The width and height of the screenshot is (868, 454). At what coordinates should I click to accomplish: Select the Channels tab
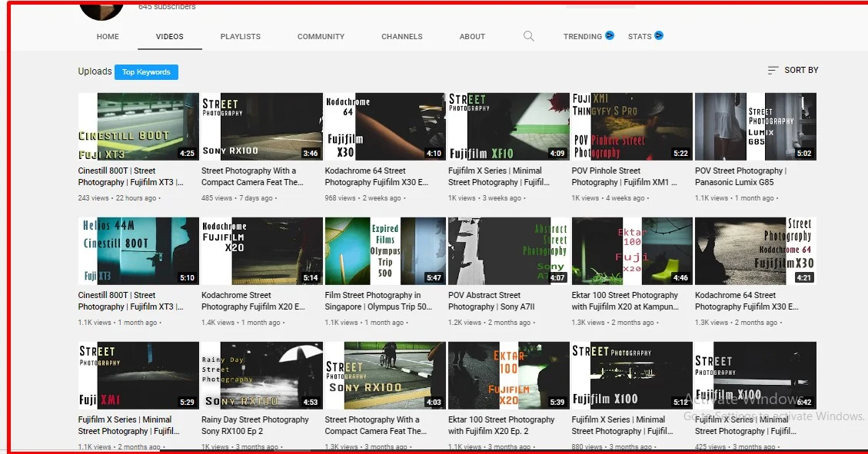tap(401, 37)
